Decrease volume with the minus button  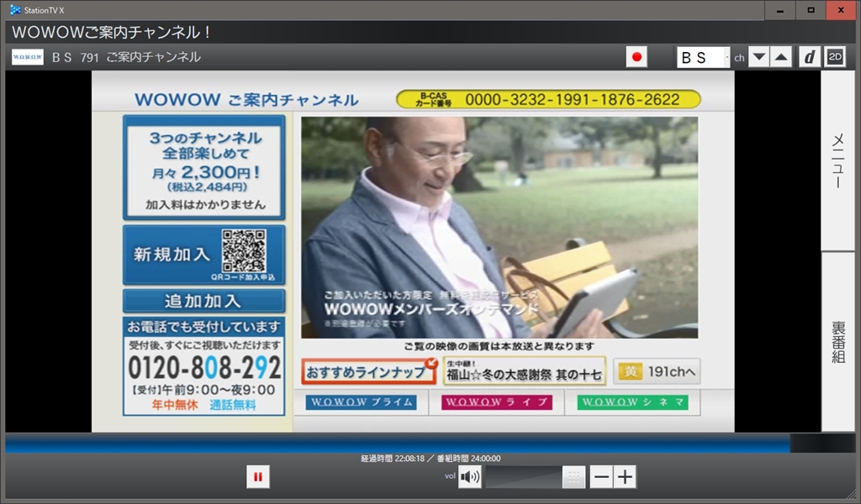pos(601,476)
